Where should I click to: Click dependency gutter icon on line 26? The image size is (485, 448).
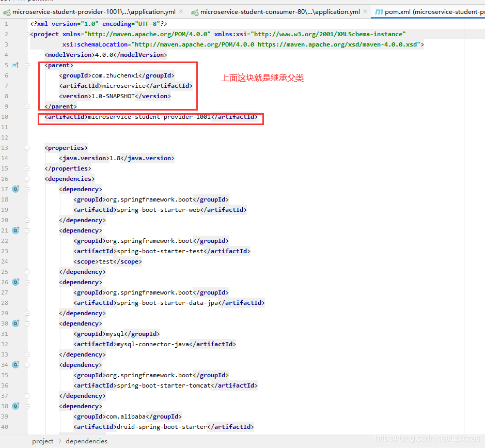coord(16,282)
